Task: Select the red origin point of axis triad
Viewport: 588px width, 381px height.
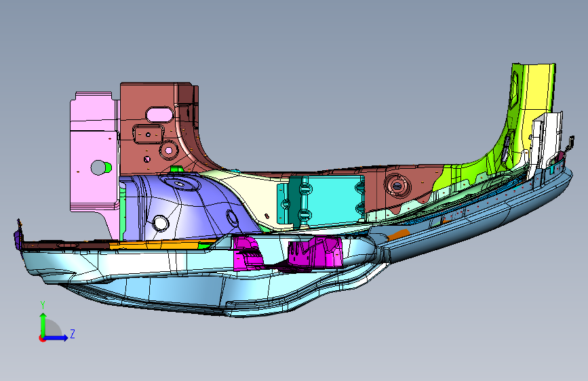Action: 42,338
